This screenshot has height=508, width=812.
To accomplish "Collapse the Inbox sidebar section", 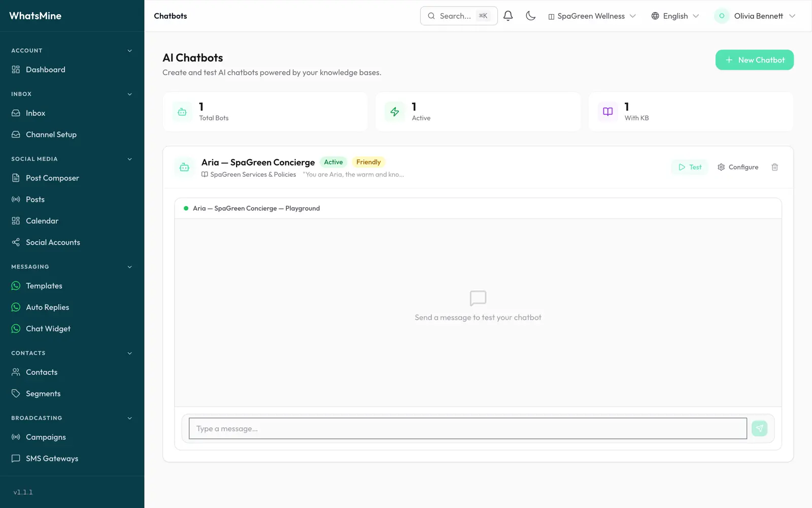I will [x=129, y=94].
